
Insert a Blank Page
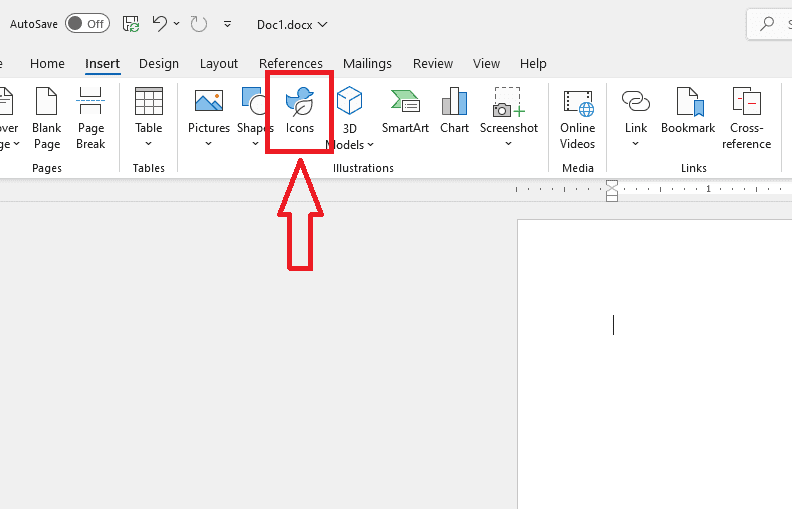tap(46, 119)
